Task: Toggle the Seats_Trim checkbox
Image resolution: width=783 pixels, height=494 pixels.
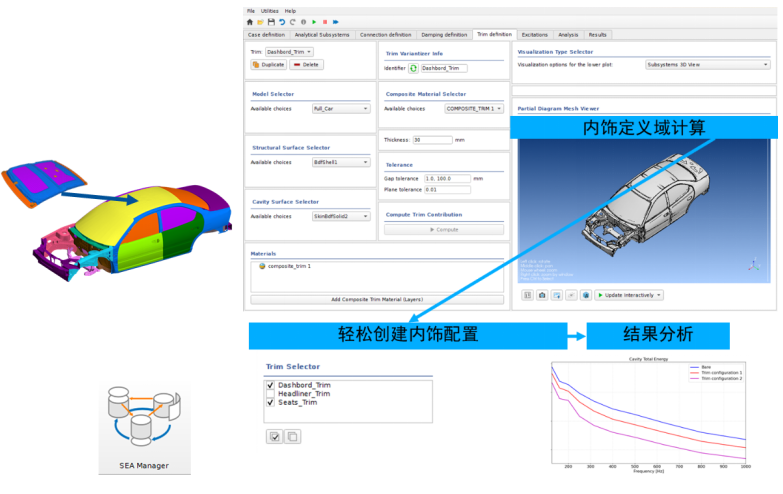Action: (270, 402)
